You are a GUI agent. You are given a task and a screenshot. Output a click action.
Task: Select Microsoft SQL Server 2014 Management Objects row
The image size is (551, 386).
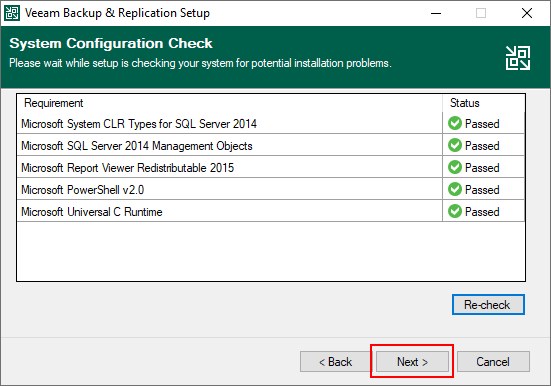[x=271, y=146]
